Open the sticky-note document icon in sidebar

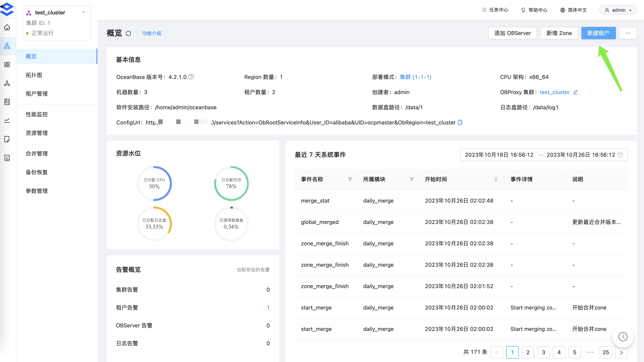click(x=7, y=139)
